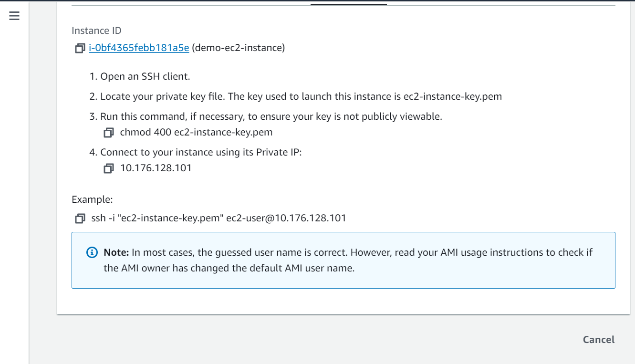Copy the ssh example command via icon
The image size is (635, 364).
[80, 218]
